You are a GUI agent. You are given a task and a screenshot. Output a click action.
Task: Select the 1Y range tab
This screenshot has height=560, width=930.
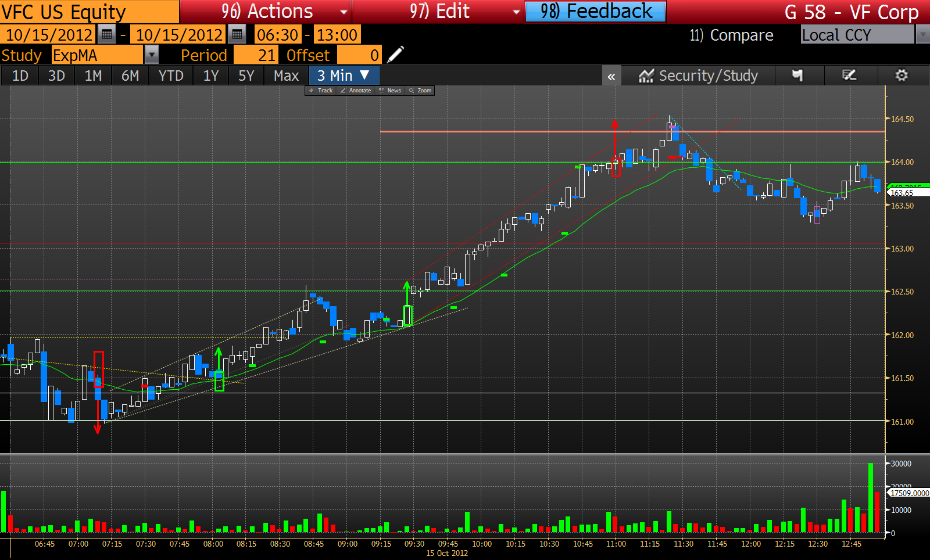click(x=211, y=76)
